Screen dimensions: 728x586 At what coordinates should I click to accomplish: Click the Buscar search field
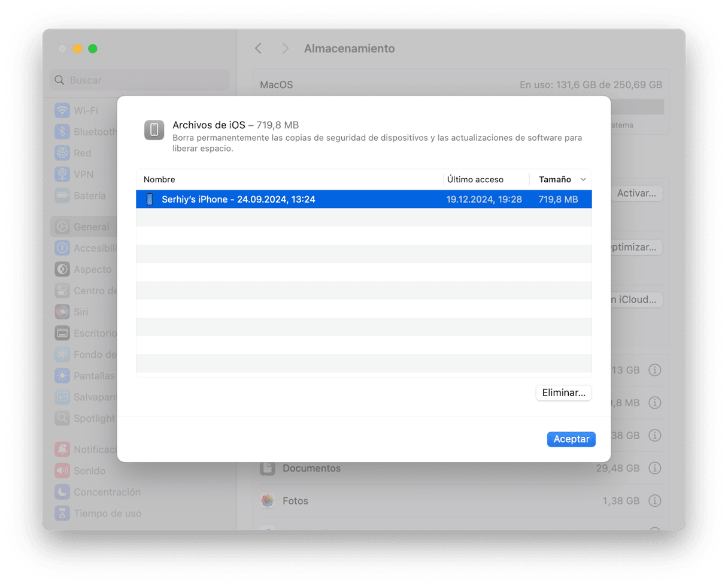coord(139,80)
